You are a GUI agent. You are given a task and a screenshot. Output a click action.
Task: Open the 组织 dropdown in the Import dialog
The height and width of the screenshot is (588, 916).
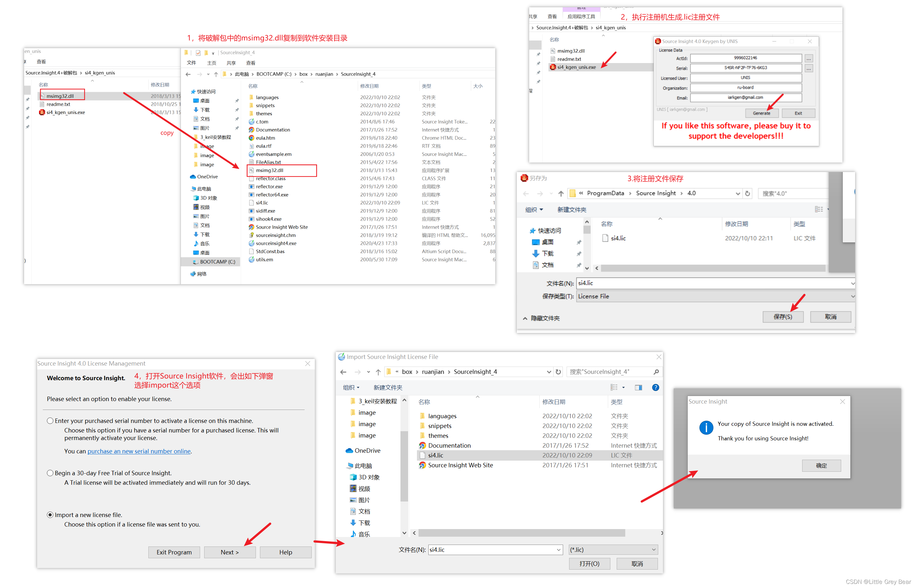point(352,387)
